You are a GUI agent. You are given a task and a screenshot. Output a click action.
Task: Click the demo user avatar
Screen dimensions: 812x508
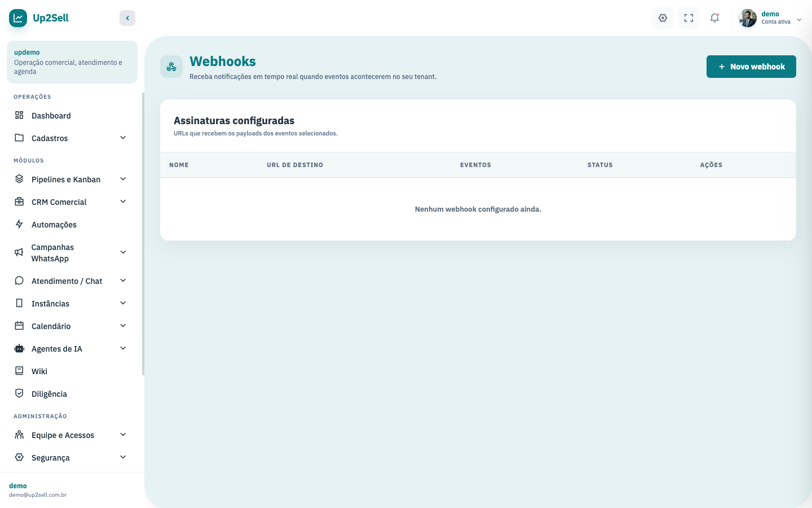pyautogui.click(x=748, y=18)
